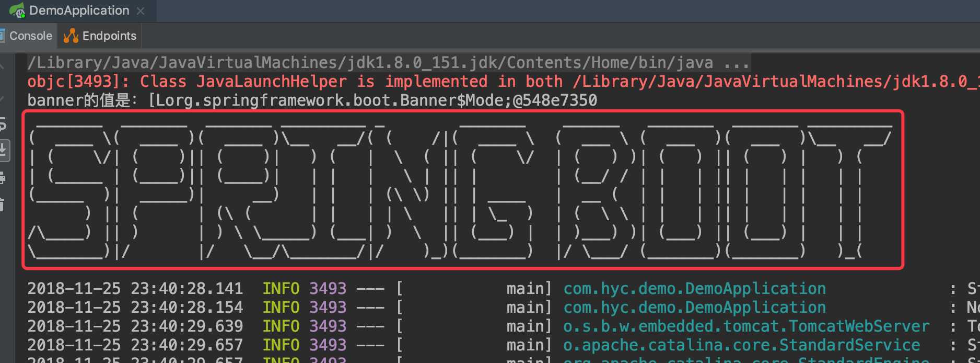Screen dimensions: 980x363
Task: Select the DemoApplication run tab
Action: coord(77,10)
